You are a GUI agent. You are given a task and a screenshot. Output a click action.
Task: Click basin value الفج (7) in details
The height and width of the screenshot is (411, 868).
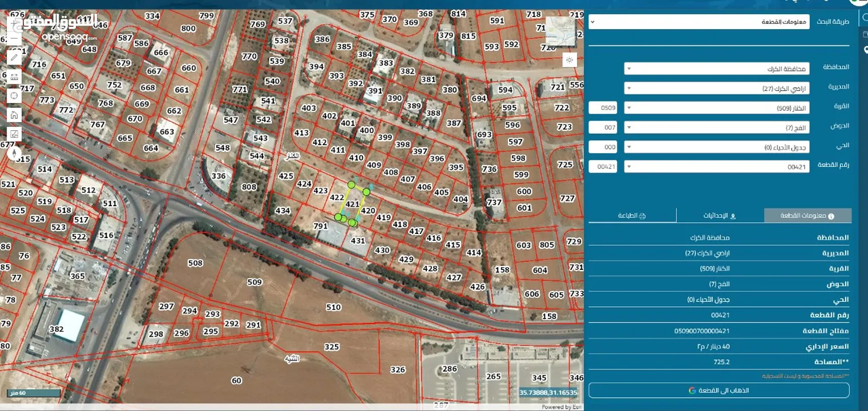point(720,284)
